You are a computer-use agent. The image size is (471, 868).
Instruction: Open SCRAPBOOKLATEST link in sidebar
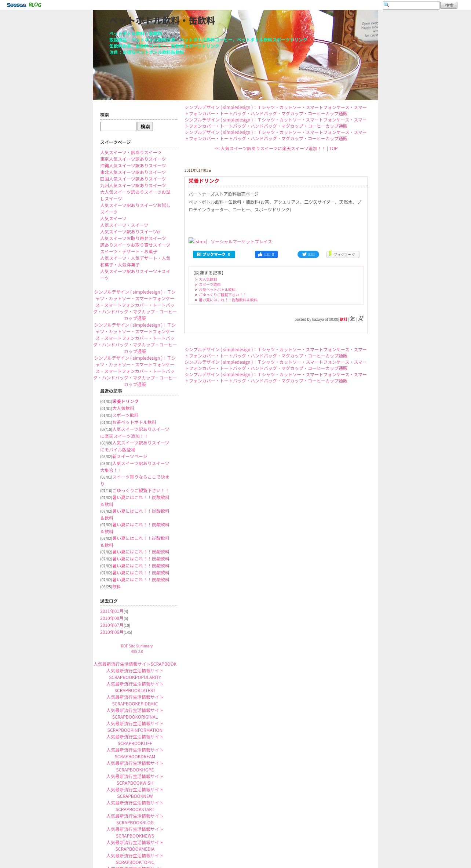(135, 687)
